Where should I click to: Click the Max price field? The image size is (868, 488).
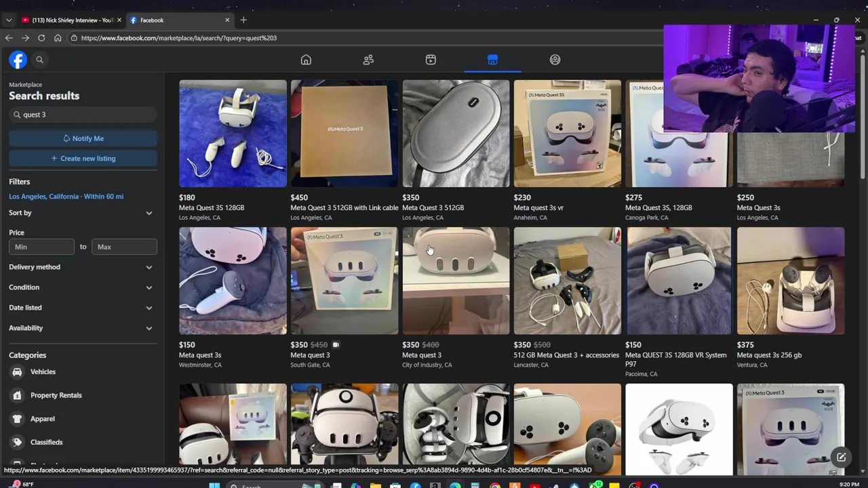[124, 247]
